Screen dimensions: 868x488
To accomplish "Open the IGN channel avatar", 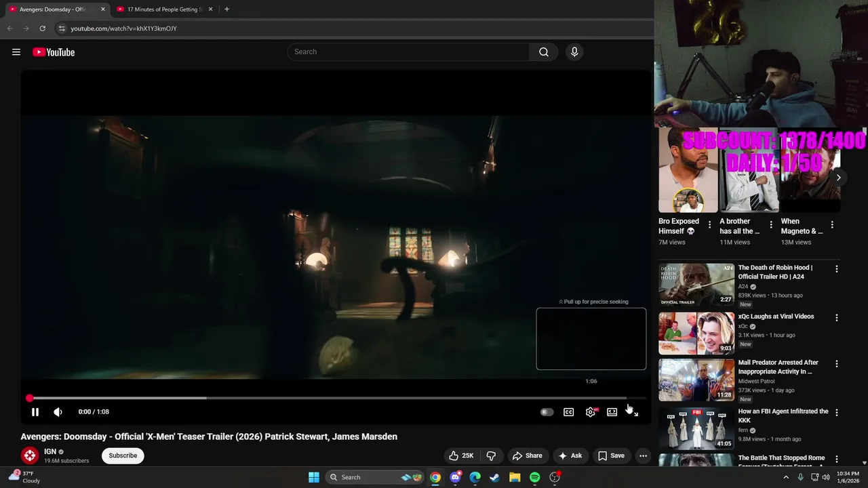I will [29, 455].
